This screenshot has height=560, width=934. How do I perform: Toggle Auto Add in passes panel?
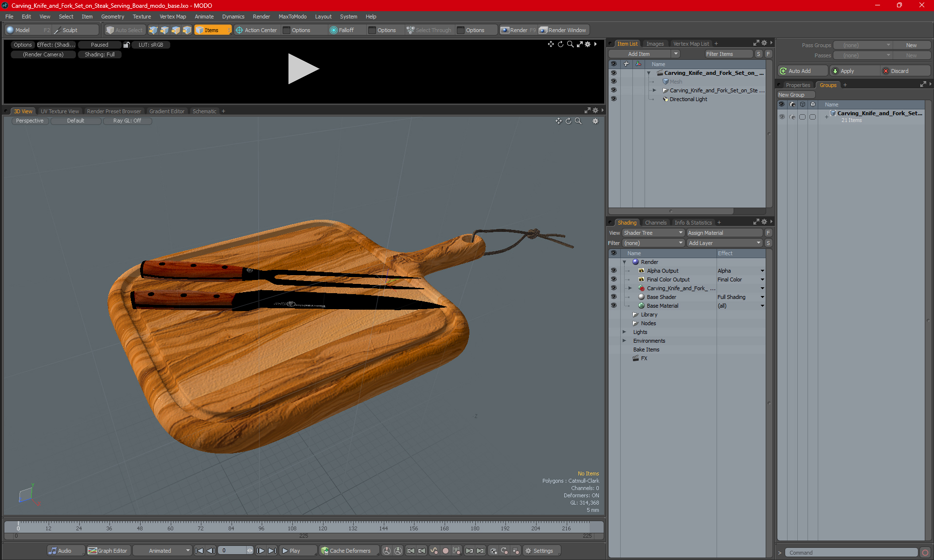(802, 71)
